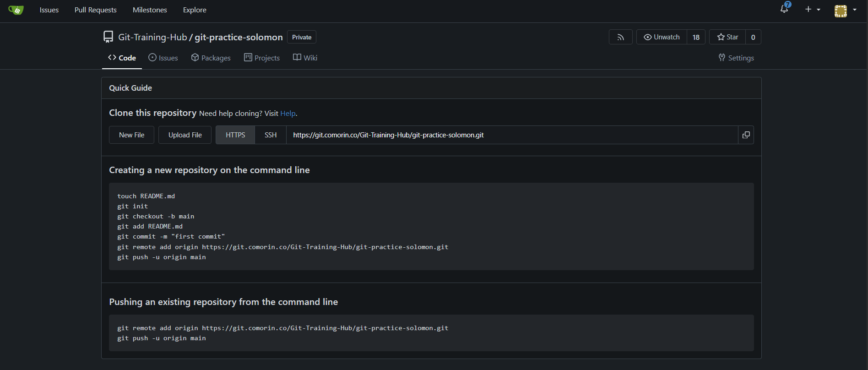Open the RSS feed icon button

coord(620,37)
